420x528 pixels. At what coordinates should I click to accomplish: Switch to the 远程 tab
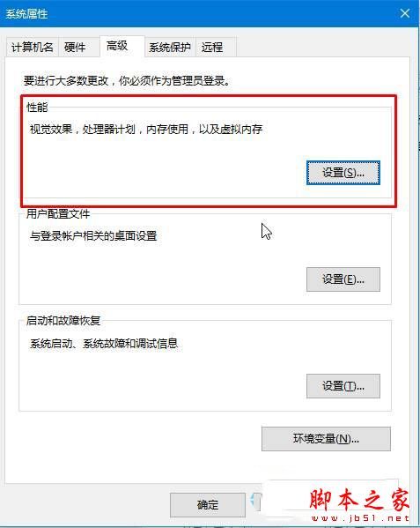click(x=212, y=47)
